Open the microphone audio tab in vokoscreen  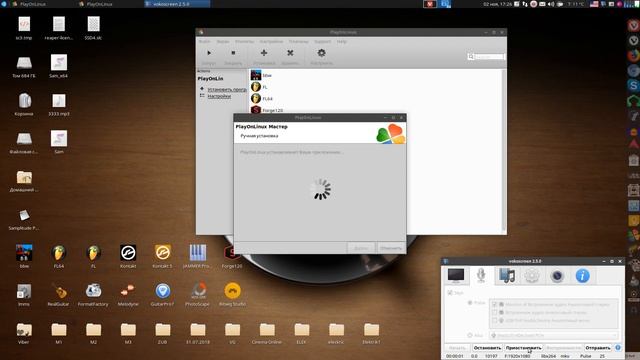tap(481, 276)
